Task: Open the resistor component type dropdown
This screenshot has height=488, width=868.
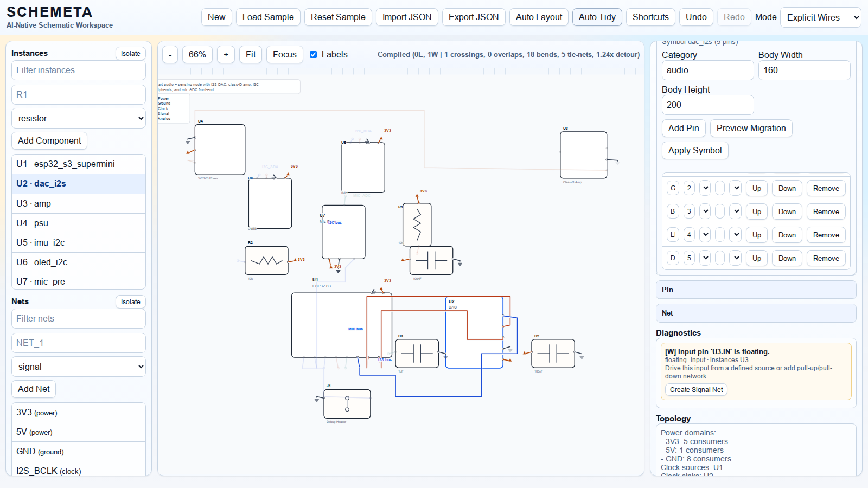Action: point(79,118)
